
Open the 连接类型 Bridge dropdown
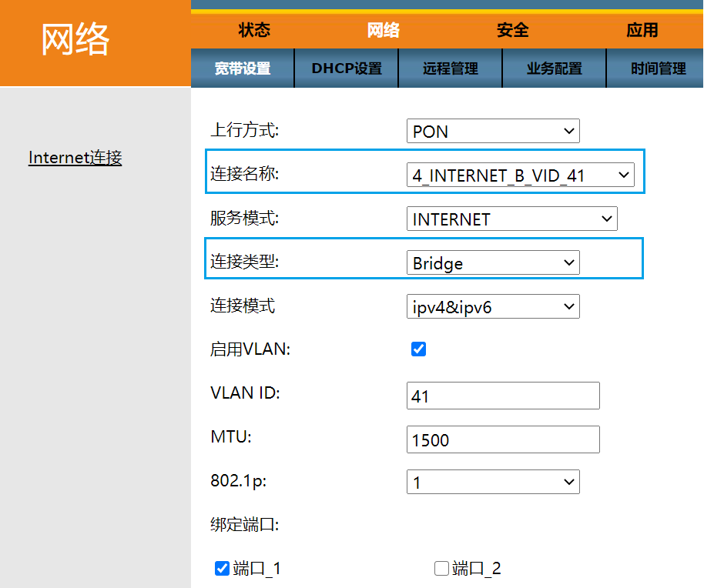pyautogui.click(x=493, y=263)
